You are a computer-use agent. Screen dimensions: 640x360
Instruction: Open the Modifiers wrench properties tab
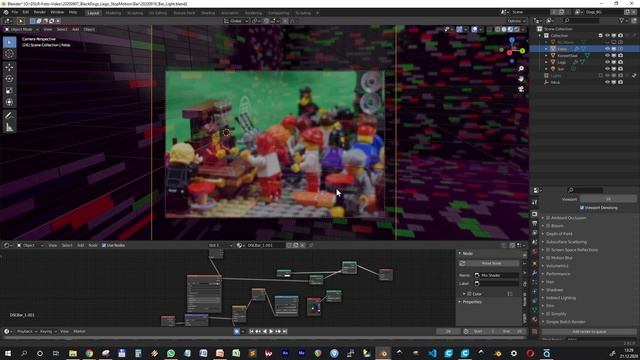click(x=535, y=272)
